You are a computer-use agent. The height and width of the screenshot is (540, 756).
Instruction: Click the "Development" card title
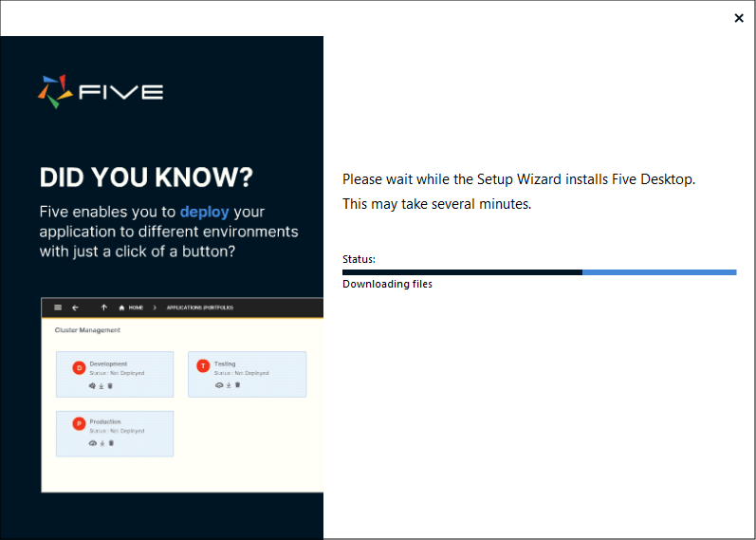(108, 363)
